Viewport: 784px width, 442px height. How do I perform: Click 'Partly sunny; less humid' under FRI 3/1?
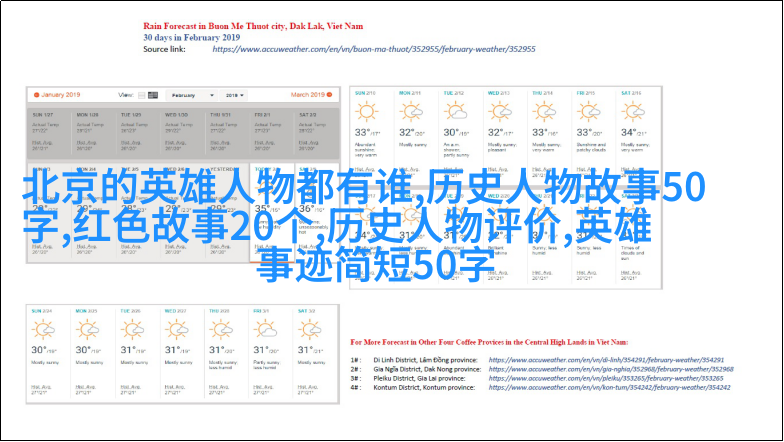pos(267,365)
